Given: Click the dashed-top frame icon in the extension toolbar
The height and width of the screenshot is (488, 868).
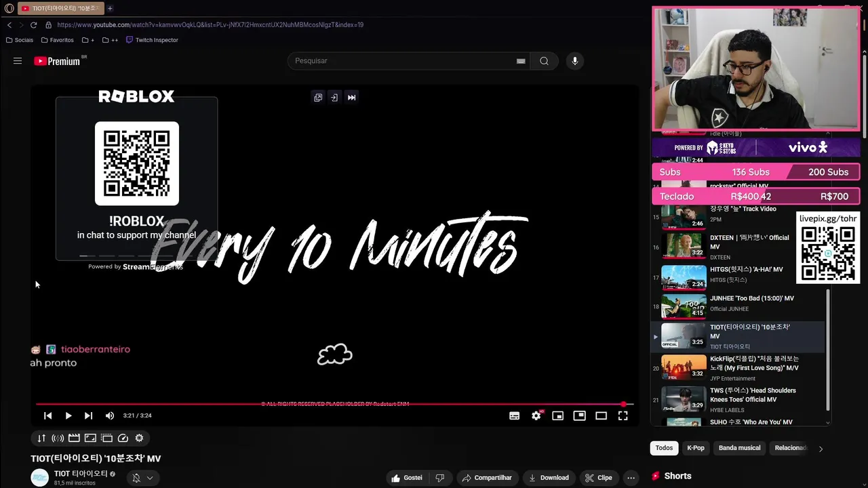Looking at the screenshot, I should point(106,438).
